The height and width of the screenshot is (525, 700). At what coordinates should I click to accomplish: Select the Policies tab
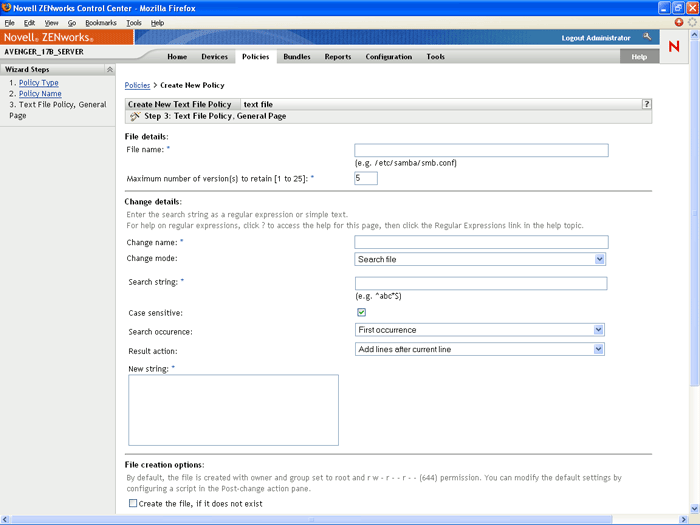pos(256,57)
